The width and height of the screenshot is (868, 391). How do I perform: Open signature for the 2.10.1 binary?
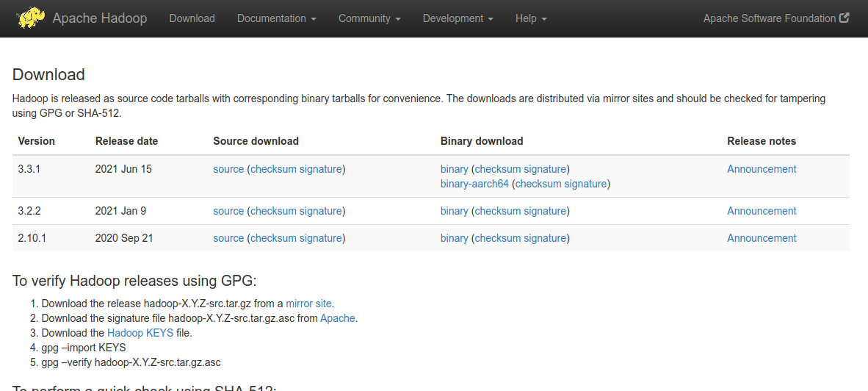click(x=544, y=238)
